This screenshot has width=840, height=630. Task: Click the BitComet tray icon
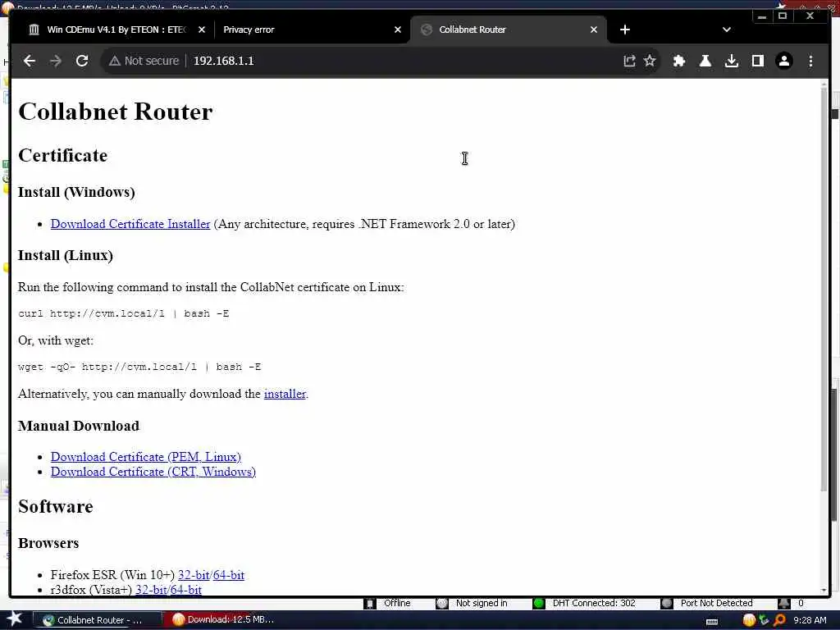click(749, 620)
